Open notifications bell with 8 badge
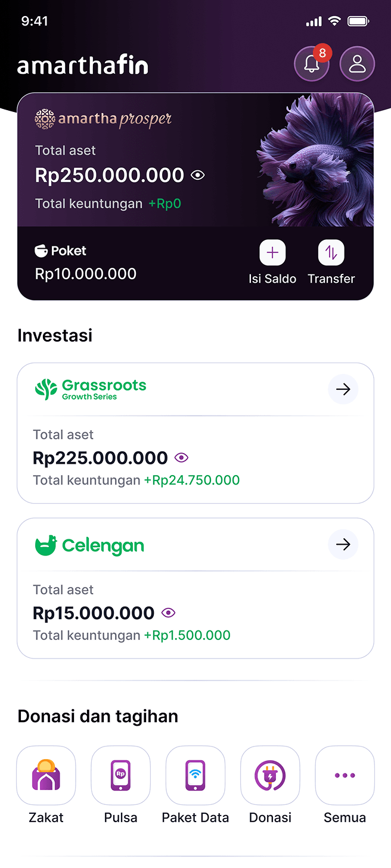Screen dimensions: 391x868 click(x=312, y=64)
